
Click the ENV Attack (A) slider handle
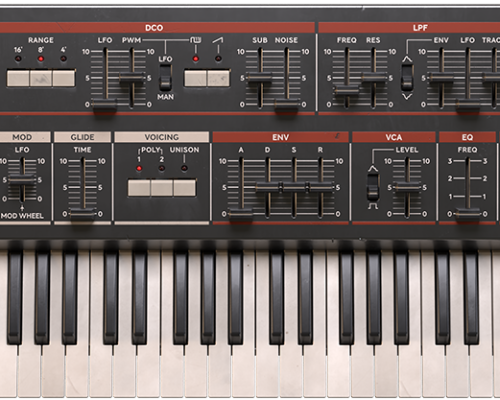tap(241, 214)
